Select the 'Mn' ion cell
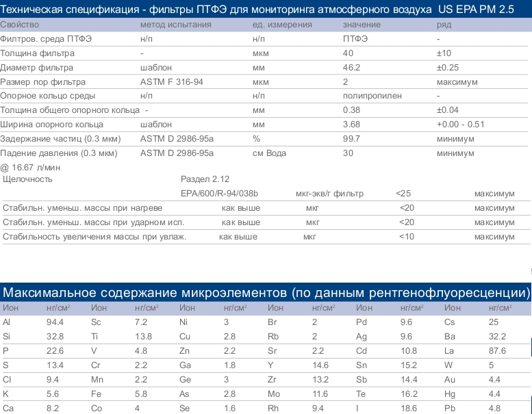This screenshot has height=414, width=532. (97, 379)
